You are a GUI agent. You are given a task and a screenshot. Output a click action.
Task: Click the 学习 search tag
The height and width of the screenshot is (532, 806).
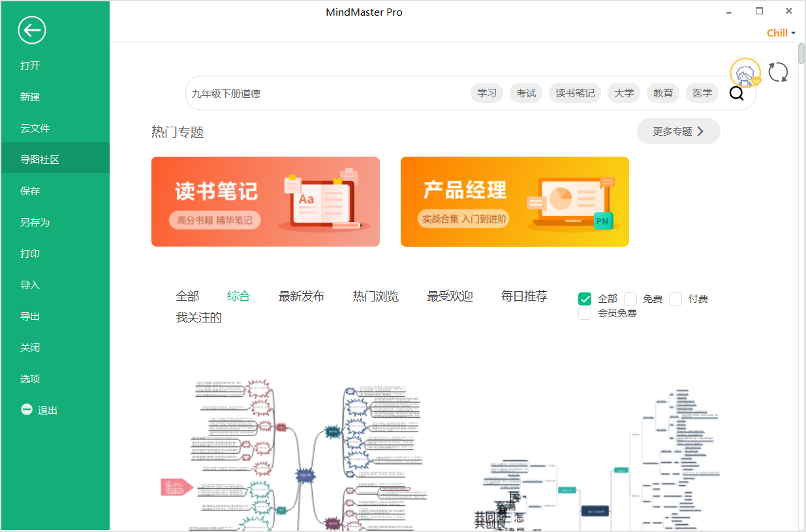[x=487, y=93]
